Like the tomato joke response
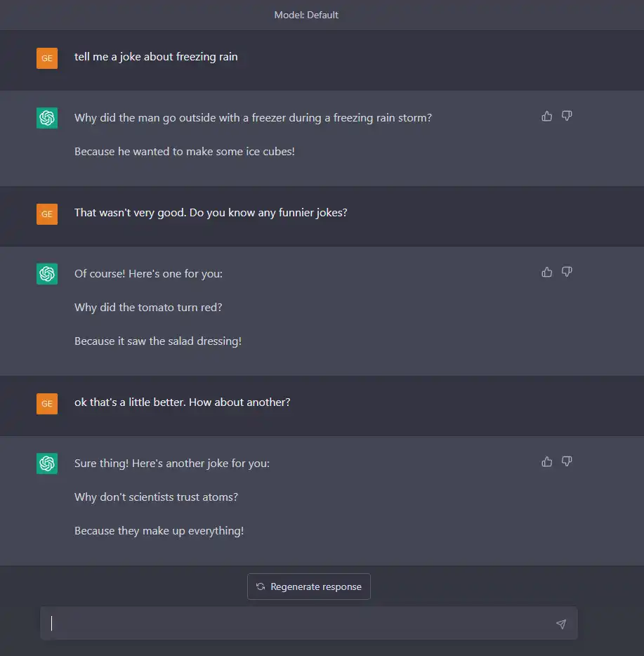This screenshot has width=644, height=656. coord(547,272)
